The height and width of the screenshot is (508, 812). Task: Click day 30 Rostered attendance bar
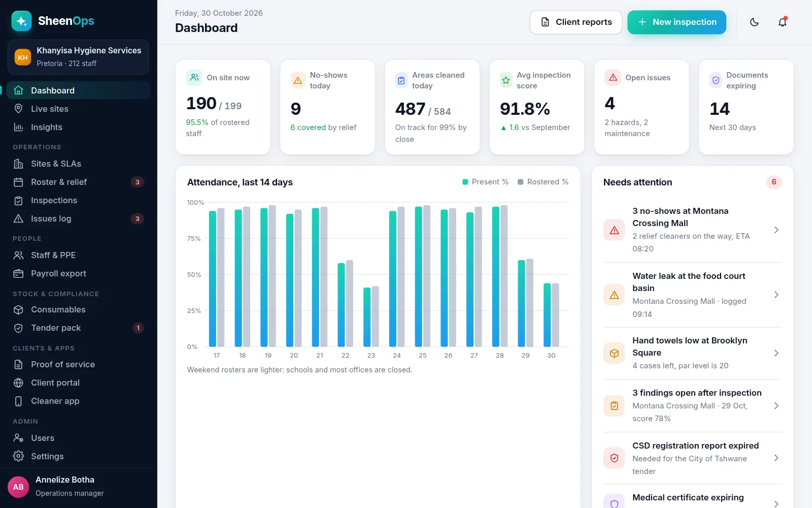pyautogui.click(x=555, y=315)
